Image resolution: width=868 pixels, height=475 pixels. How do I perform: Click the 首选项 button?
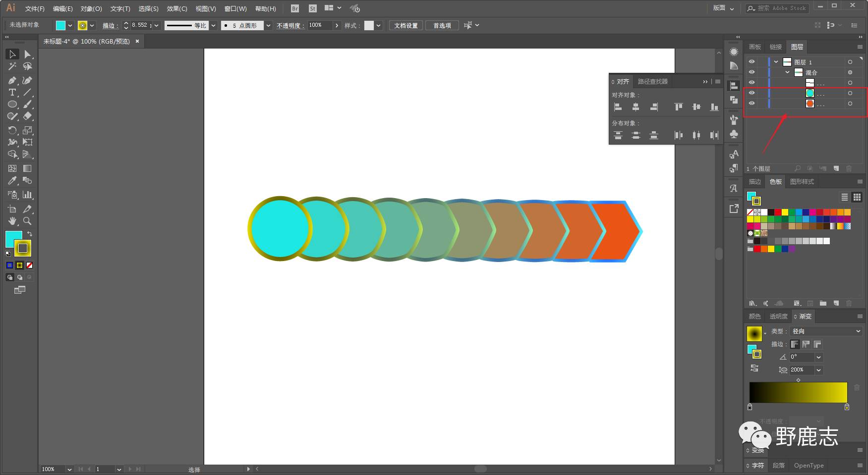tap(442, 25)
